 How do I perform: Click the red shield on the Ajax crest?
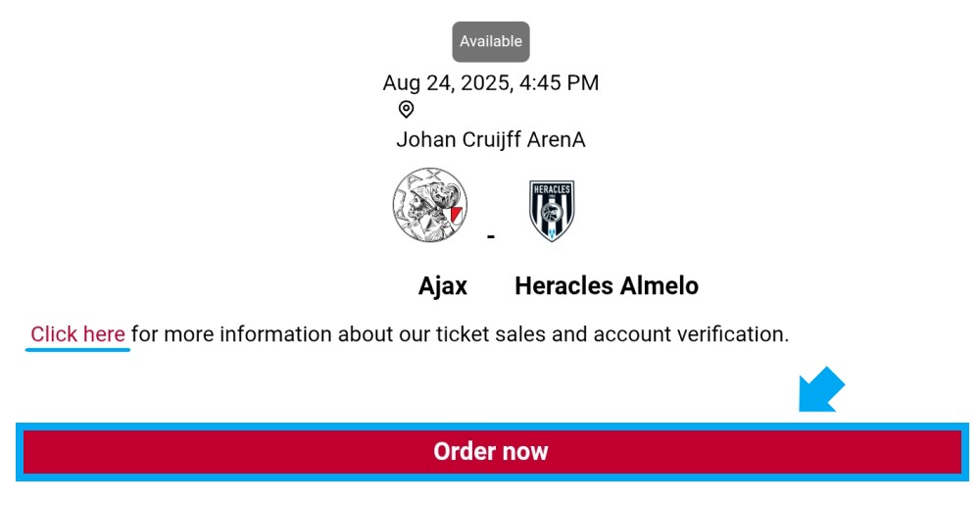click(x=457, y=216)
